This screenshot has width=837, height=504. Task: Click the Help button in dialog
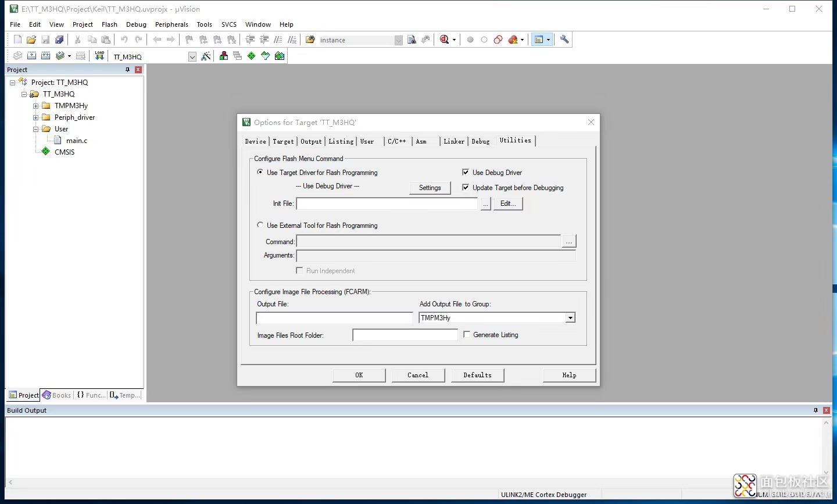tap(569, 375)
